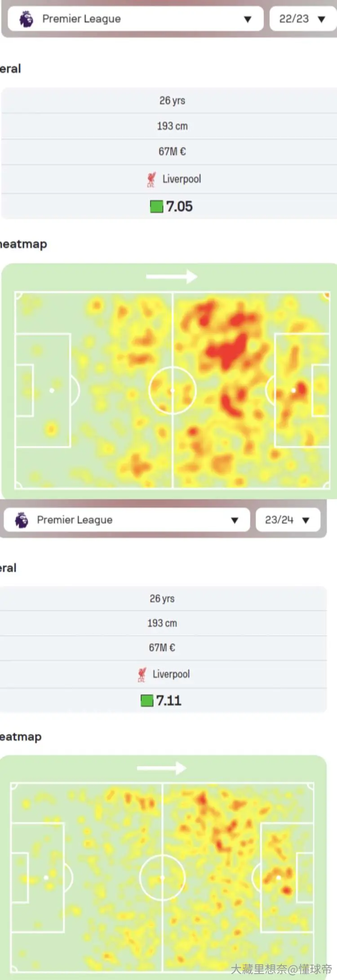Expand the 23/24 season dropdown
337x980 pixels.
coord(288,520)
